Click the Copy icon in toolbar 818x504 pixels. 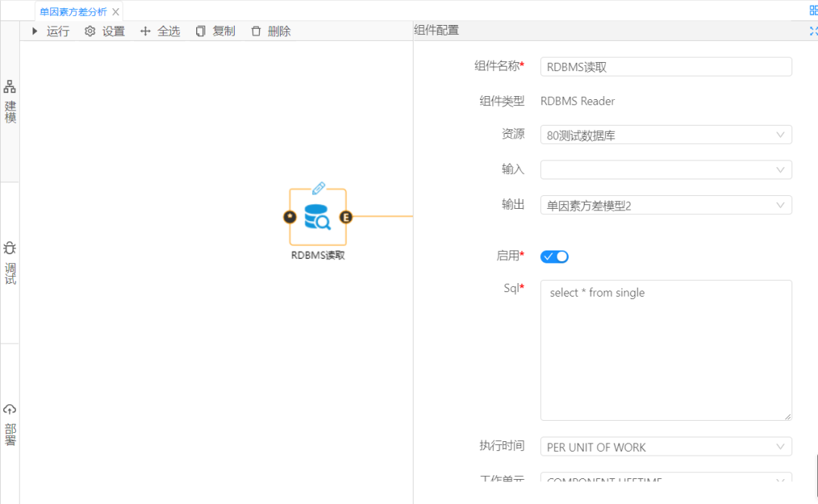[x=201, y=31]
